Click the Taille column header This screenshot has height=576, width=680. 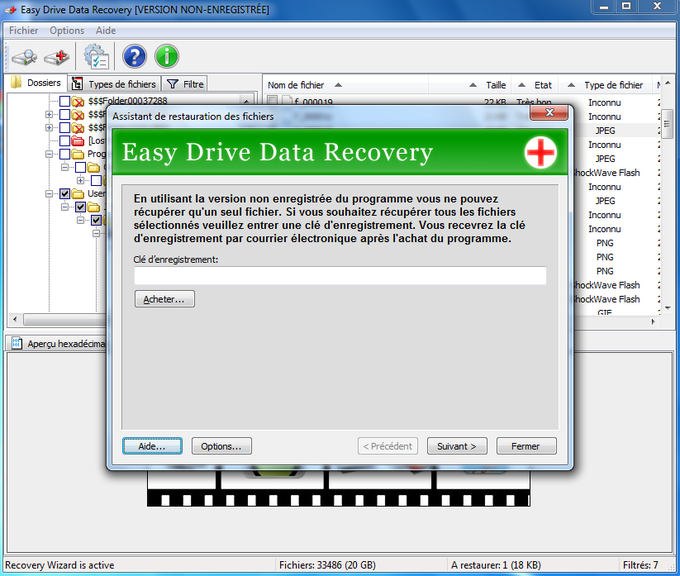(x=471, y=85)
